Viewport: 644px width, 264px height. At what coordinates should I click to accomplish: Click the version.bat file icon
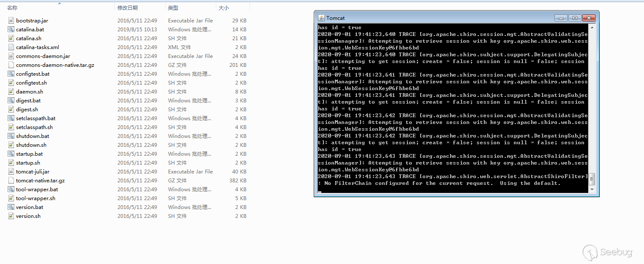click(x=11, y=207)
